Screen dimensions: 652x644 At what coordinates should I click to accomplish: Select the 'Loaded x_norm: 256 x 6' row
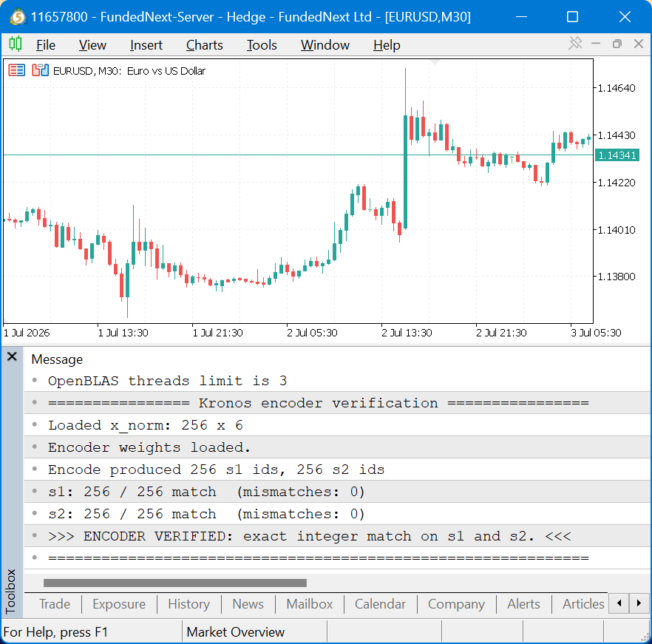click(338, 425)
